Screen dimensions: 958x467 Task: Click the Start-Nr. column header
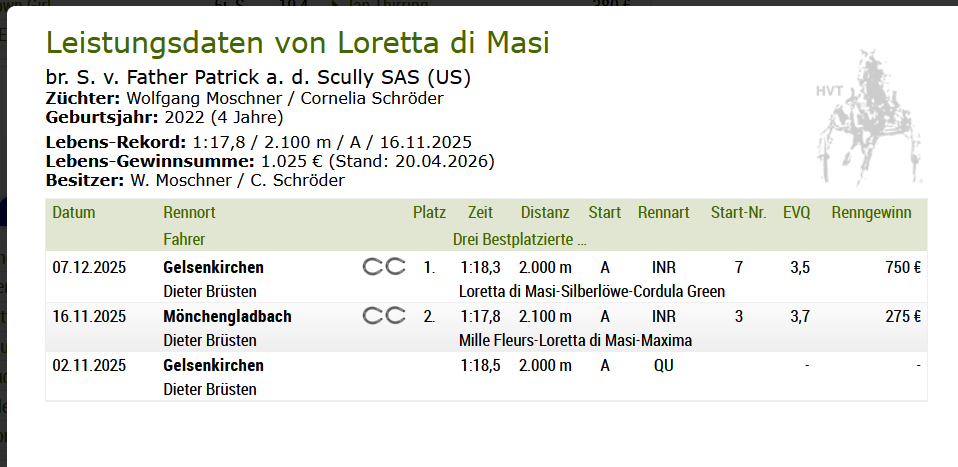(738, 213)
